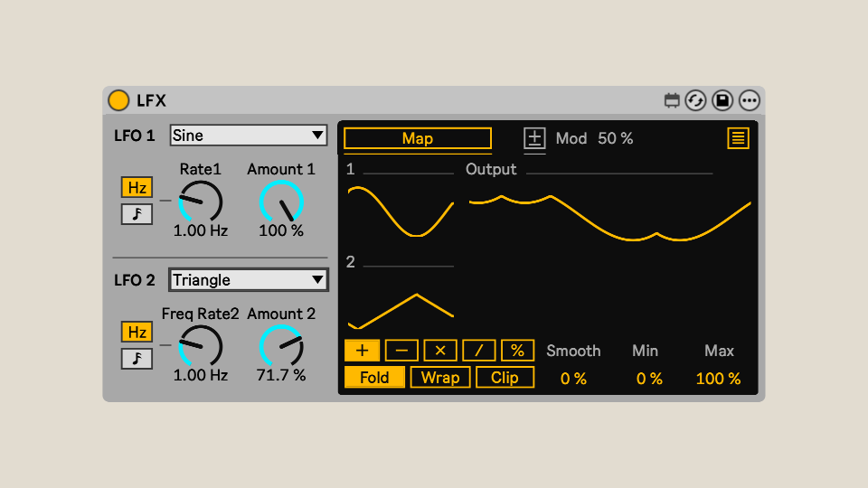
Task: Open the mapping list icon at top right
Action: 739,138
